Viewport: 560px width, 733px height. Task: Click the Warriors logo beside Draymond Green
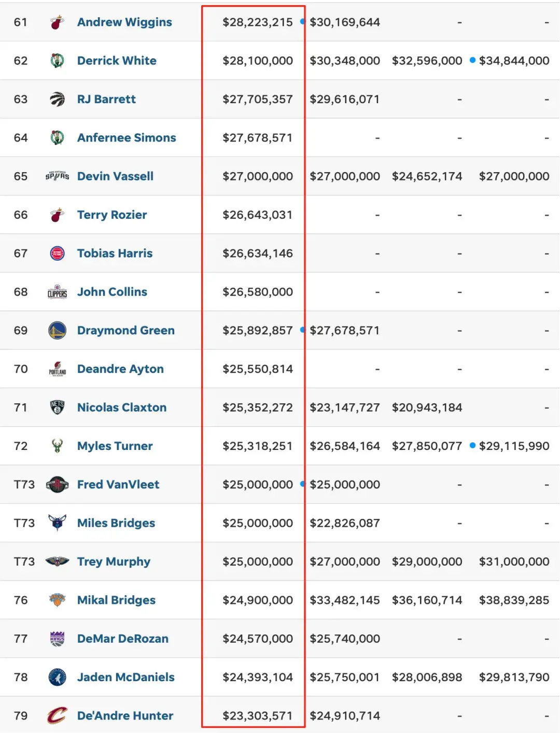57,330
